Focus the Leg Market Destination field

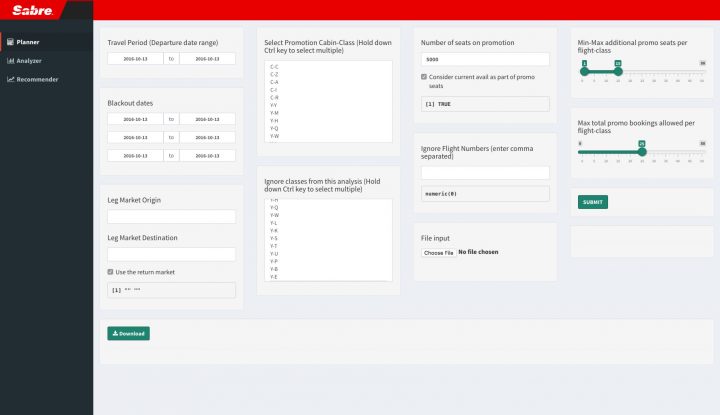coord(171,254)
